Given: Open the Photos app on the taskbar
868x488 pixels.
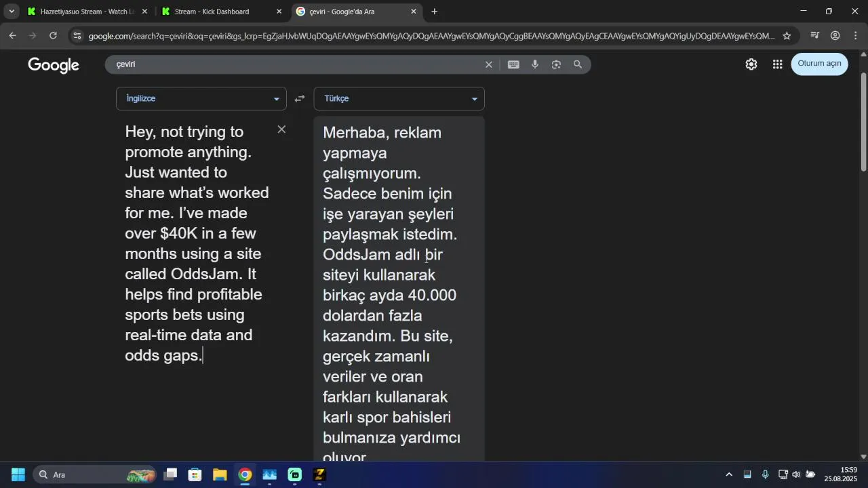Looking at the screenshot, I should click(x=270, y=474).
